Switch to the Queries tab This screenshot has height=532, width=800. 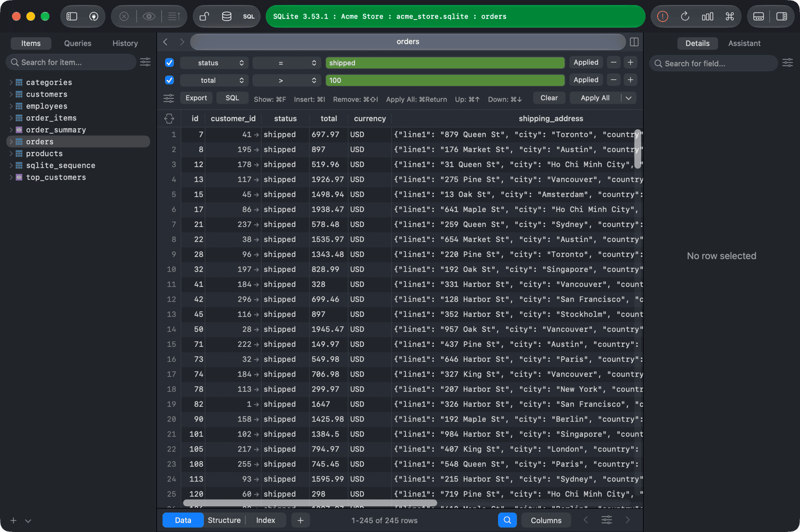point(77,43)
